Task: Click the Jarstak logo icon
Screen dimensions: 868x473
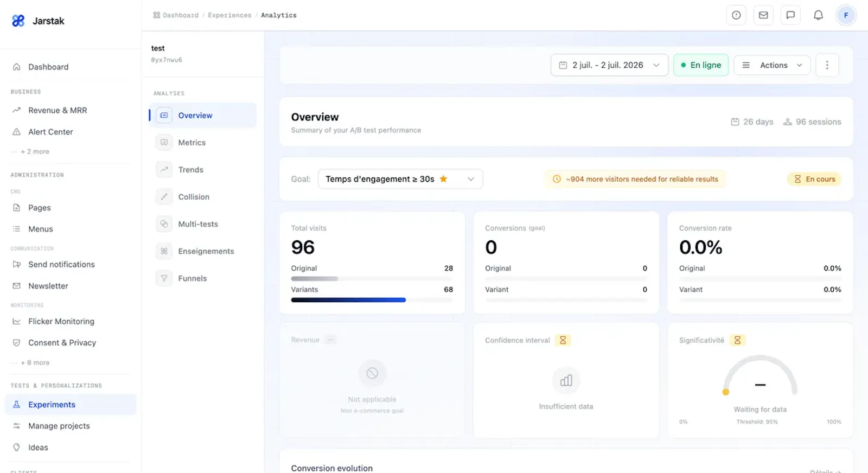Action: (x=18, y=21)
